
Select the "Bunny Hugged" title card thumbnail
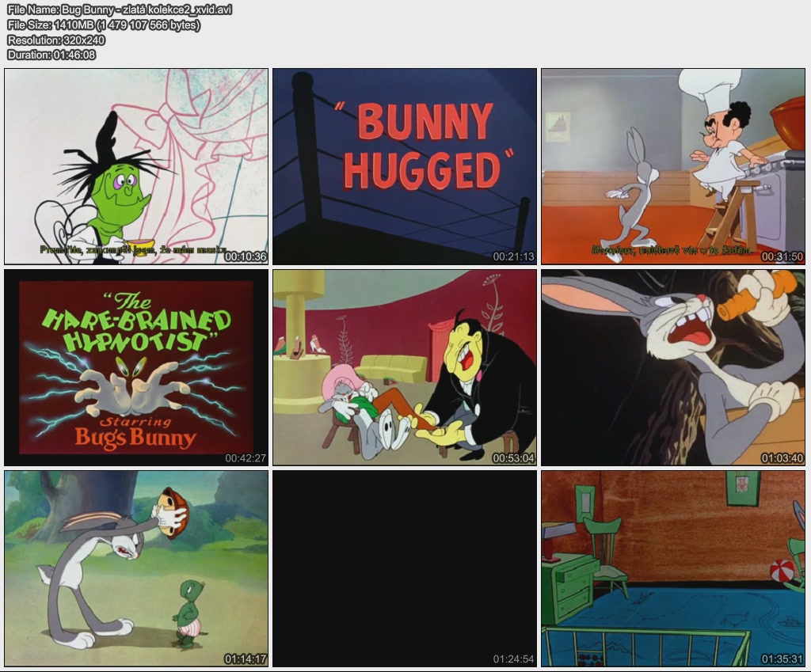click(405, 165)
